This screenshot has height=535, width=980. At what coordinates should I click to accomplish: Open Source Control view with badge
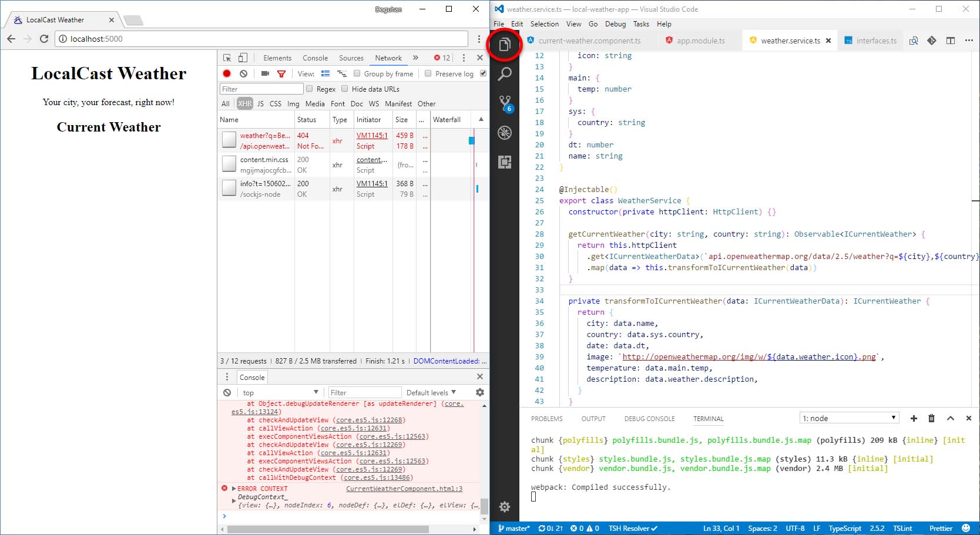tap(505, 103)
